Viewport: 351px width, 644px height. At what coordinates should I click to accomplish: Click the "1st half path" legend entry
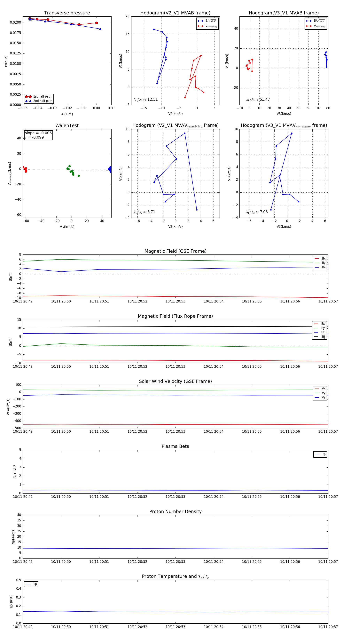coord(39,96)
